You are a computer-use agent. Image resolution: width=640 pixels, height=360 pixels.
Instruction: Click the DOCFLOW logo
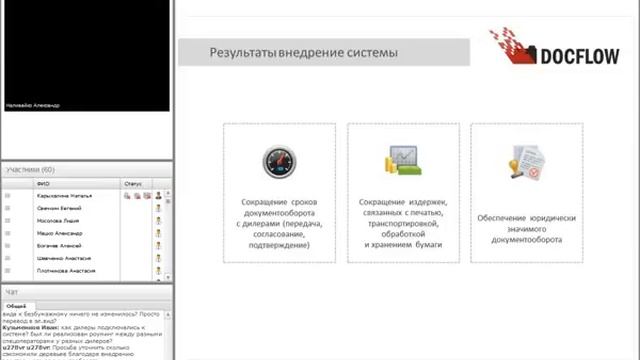[x=554, y=47]
